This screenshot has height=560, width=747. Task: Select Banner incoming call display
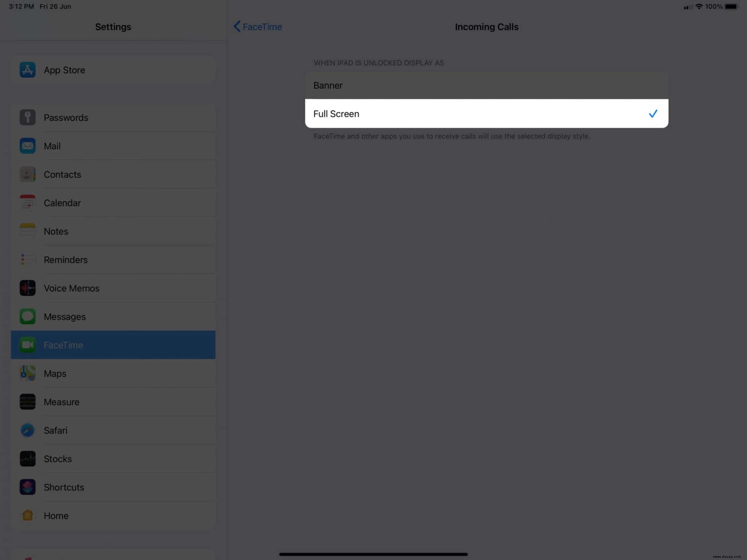point(487,85)
